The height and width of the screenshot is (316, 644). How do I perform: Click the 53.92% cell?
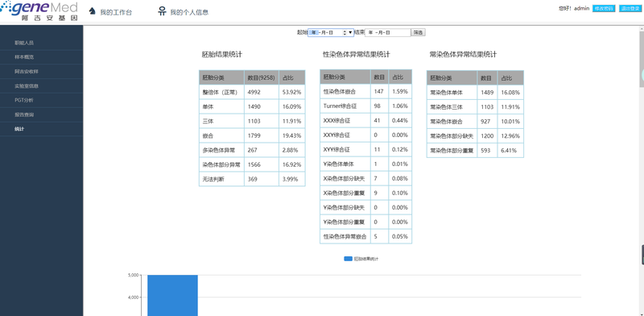click(292, 93)
